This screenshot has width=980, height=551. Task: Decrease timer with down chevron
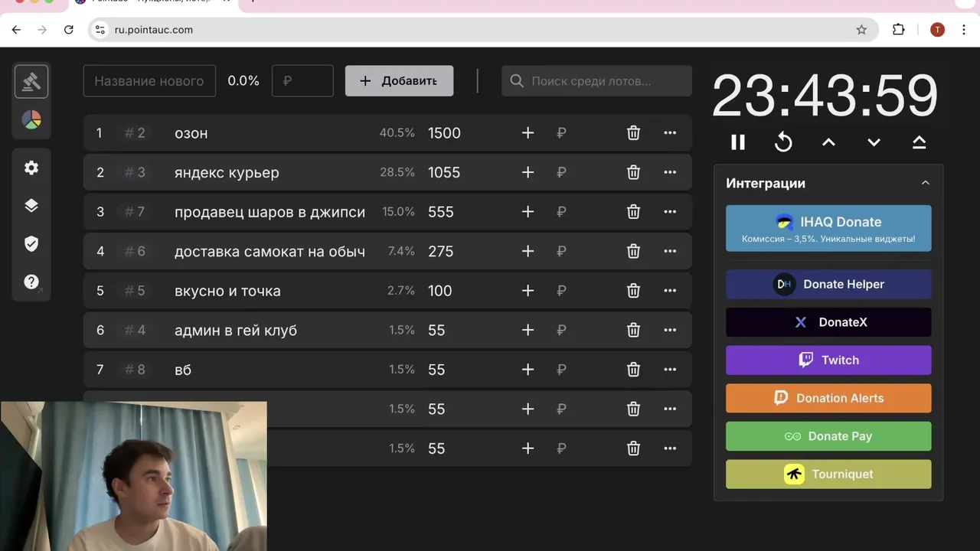tap(874, 142)
